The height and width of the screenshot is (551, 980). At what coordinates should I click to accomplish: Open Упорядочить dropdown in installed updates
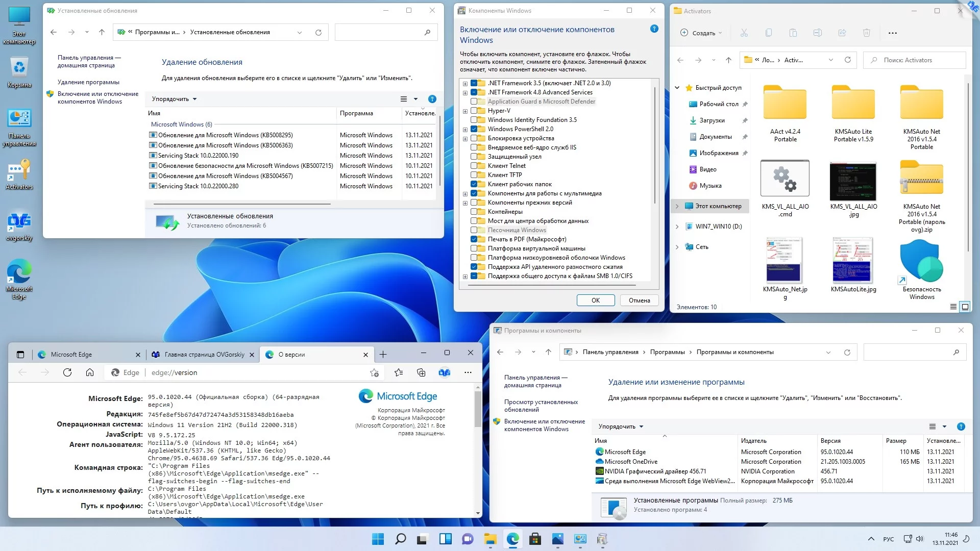point(174,99)
